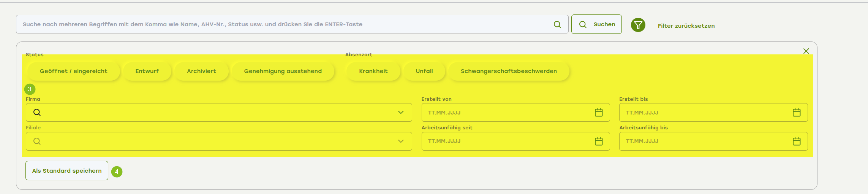
Task: Open the calendar for Erstellt von
Action: tap(599, 112)
